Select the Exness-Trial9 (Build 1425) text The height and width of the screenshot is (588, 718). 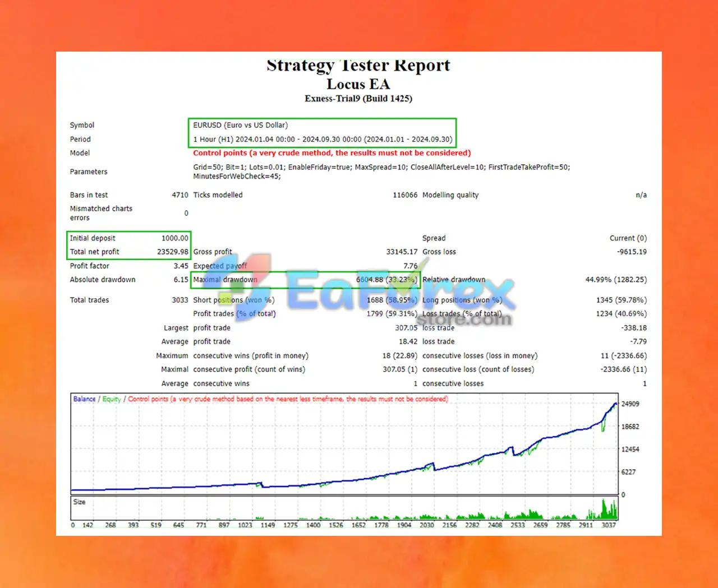click(x=358, y=99)
